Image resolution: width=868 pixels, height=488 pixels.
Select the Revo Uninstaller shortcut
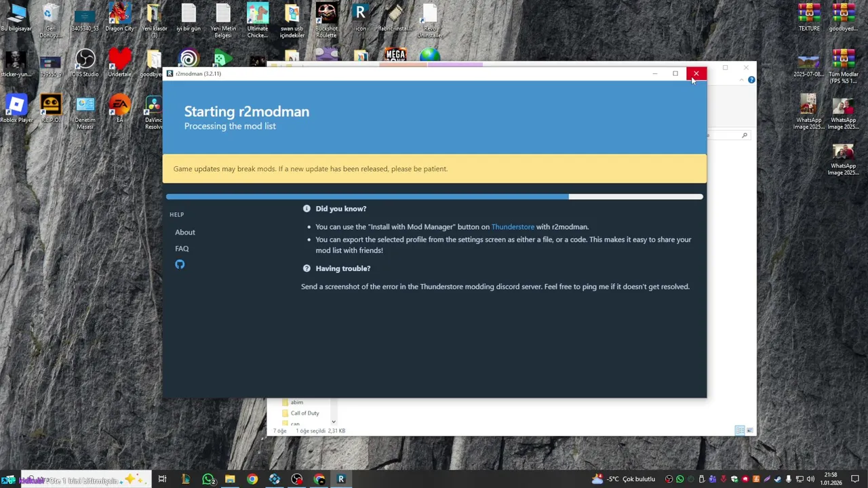pos(430,20)
